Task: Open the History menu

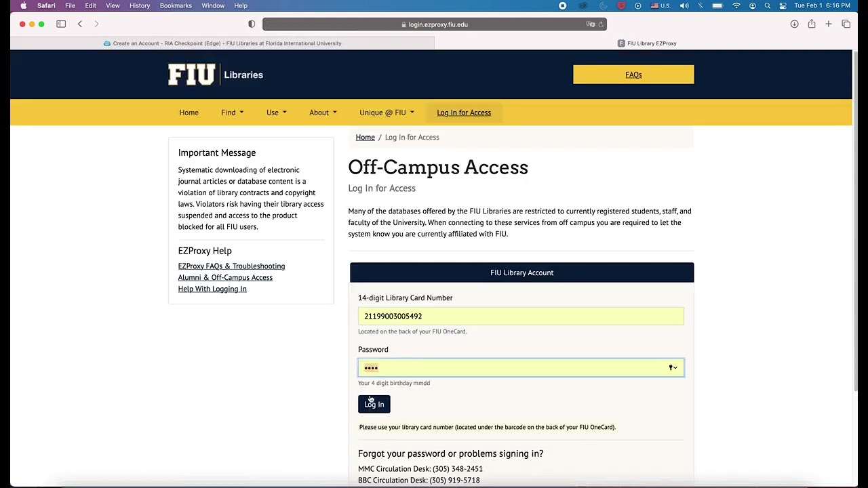Action: pyautogui.click(x=140, y=5)
